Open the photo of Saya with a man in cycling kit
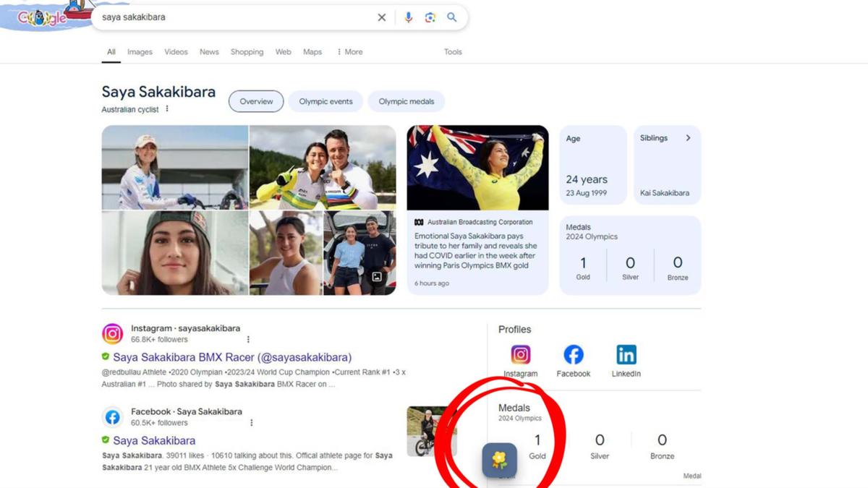 (x=323, y=167)
